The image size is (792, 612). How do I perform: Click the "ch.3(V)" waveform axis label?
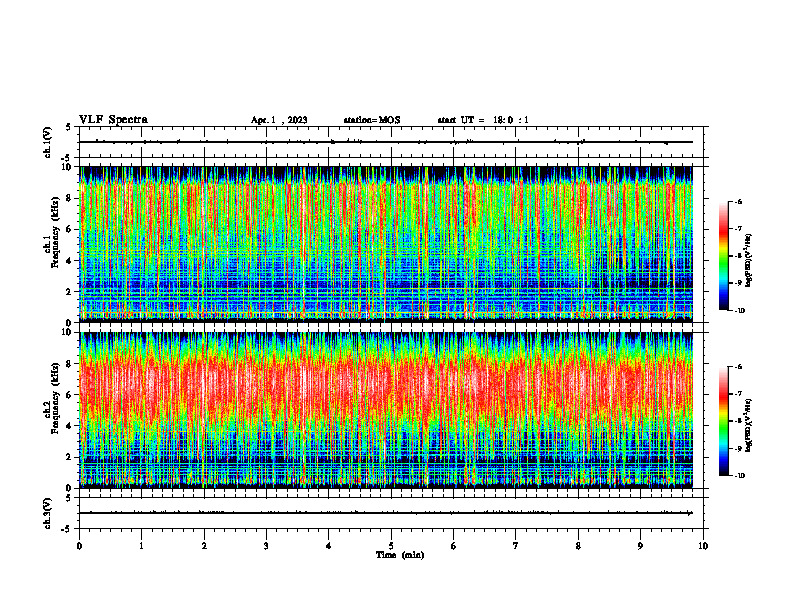(x=48, y=513)
